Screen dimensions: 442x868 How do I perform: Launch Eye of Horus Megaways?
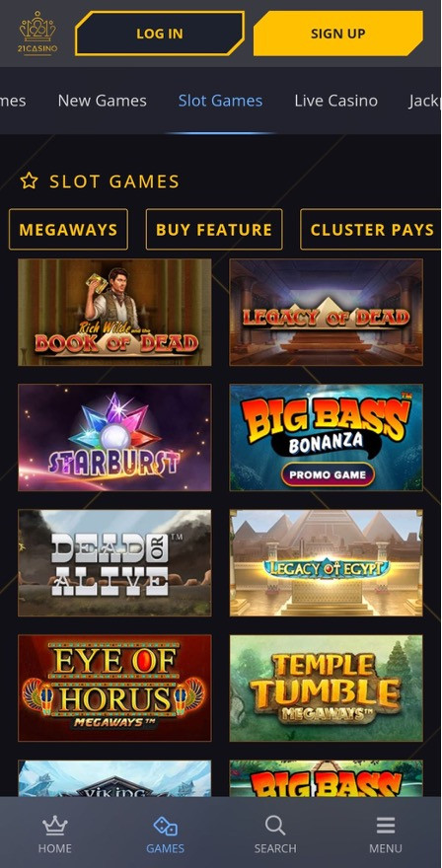pyautogui.click(x=114, y=688)
